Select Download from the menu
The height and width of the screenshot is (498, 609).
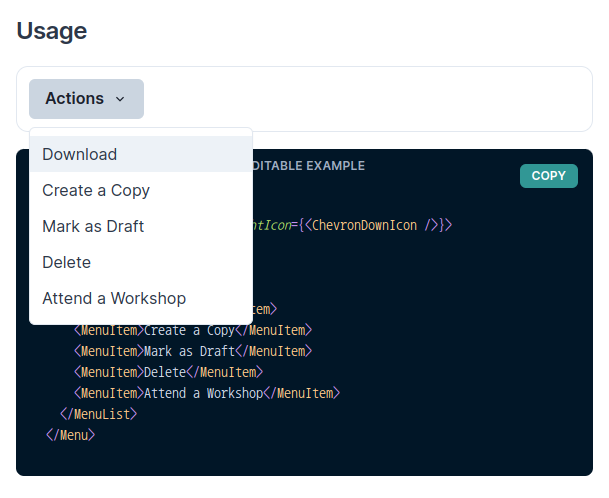pos(80,154)
